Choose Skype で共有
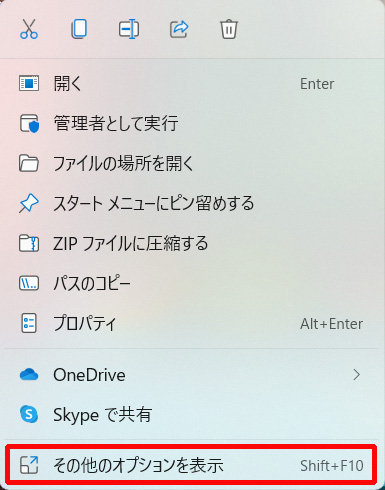This screenshot has height=490, width=385. (x=192, y=415)
